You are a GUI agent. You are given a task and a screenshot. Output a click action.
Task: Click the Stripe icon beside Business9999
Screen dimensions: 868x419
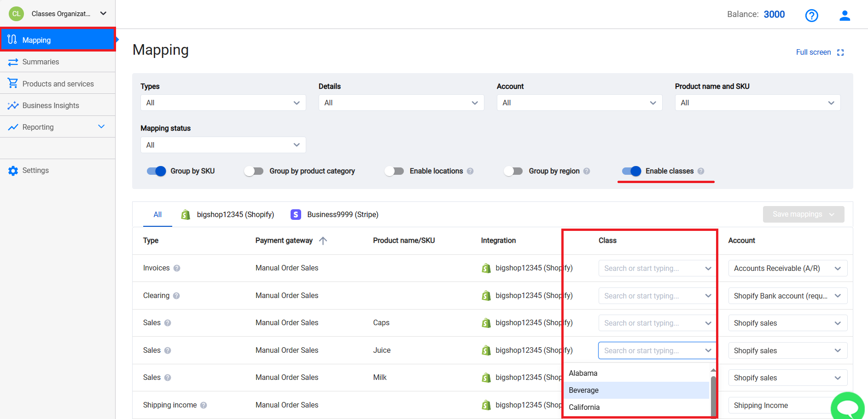pos(295,214)
